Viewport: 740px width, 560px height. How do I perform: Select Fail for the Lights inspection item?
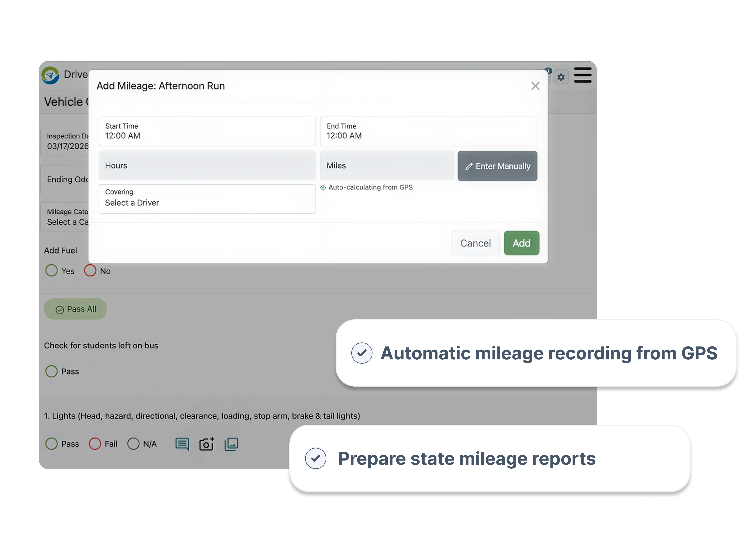pyautogui.click(x=95, y=444)
